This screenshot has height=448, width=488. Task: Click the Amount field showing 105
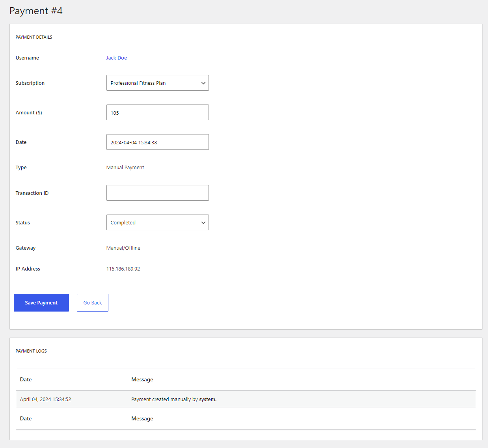click(x=157, y=112)
